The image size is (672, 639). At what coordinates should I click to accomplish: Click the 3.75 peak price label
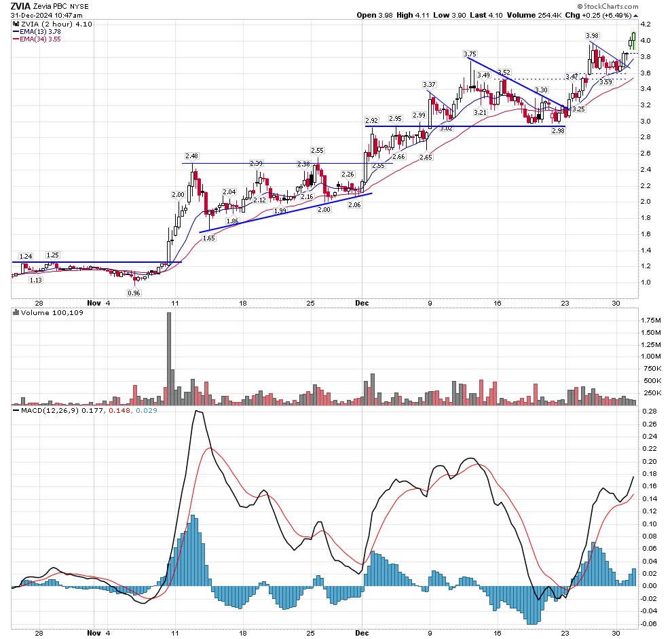[x=470, y=54]
